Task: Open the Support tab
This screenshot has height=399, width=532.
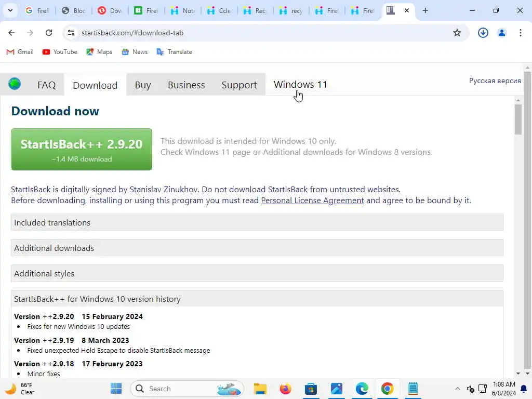Action: click(x=239, y=85)
